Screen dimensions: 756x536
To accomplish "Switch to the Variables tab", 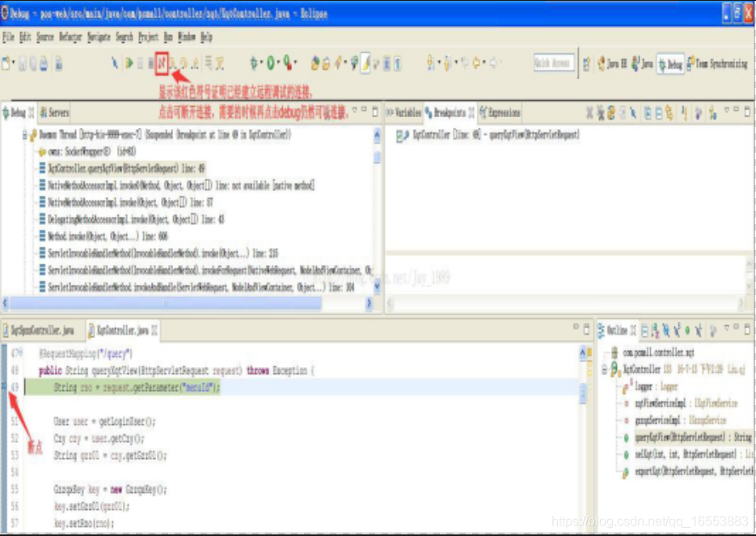I will click(404, 113).
